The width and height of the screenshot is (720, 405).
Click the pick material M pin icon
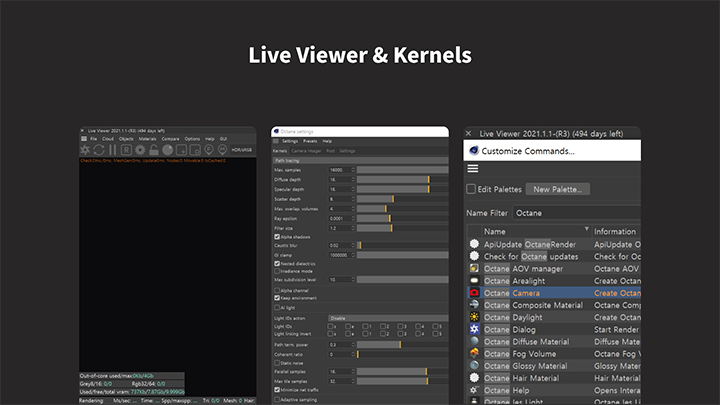pos(222,150)
